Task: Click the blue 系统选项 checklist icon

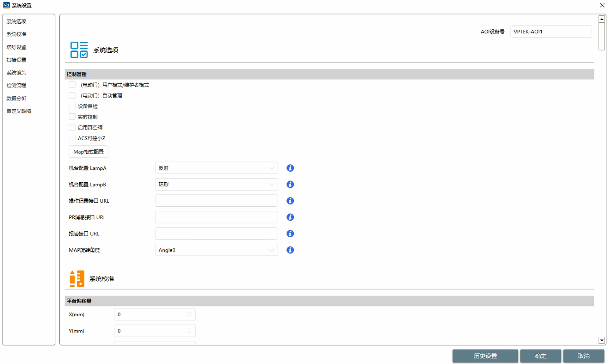Action: click(79, 50)
